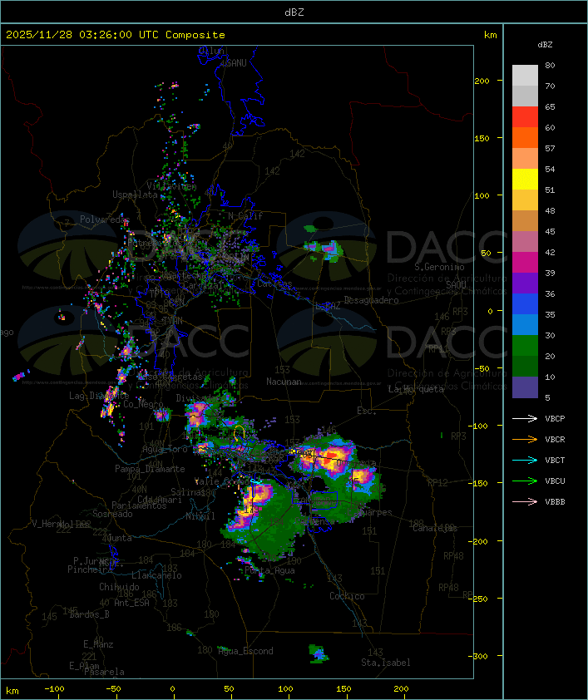588x700 pixels.
Task: Click the Chihuido map label
Action: coord(119,587)
